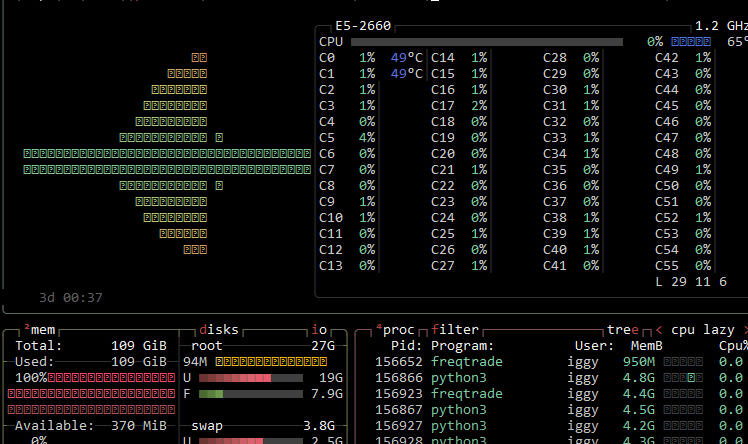748x444 pixels.
Task: Click core C55 entry
Action: 683,266
